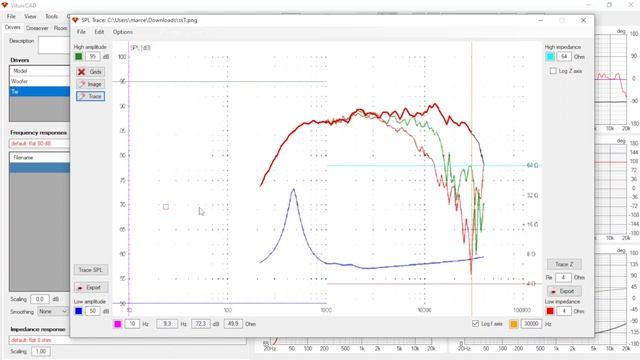The height and width of the screenshot is (360, 640).
Task: Click the magenta low frequency color swatch
Action: (x=118, y=324)
